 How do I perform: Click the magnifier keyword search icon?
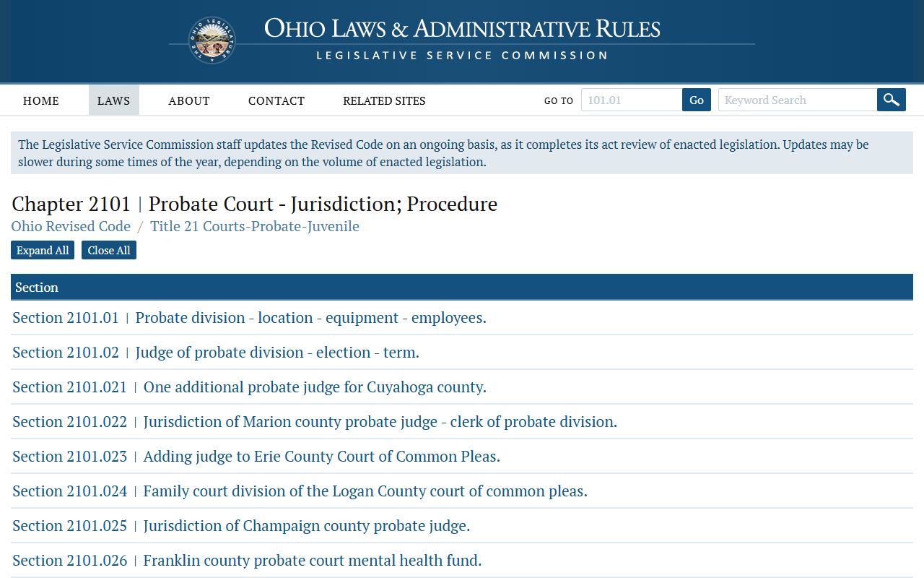click(x=892, y=100)
